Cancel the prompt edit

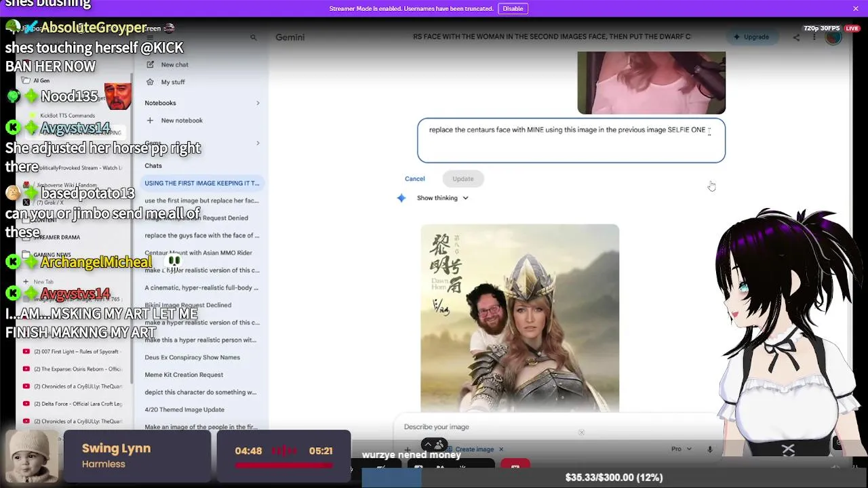point(414,179)
